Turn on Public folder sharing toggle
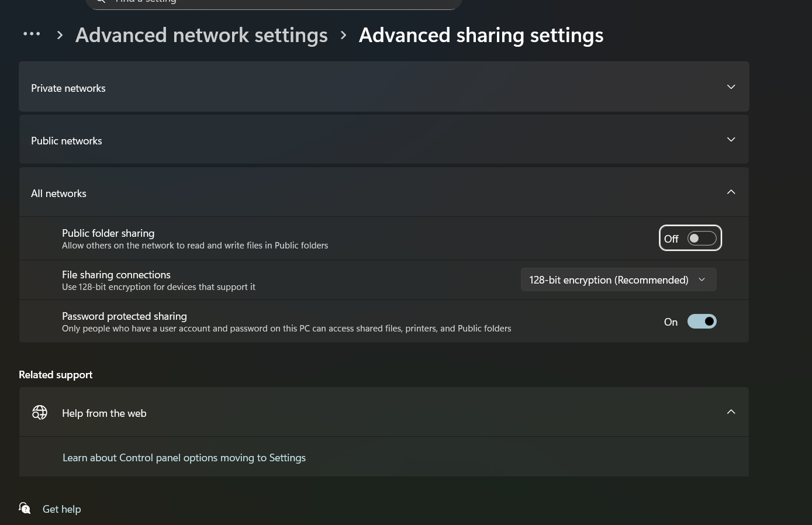Screen dimensions: 812x525 (x=702, y=239)
